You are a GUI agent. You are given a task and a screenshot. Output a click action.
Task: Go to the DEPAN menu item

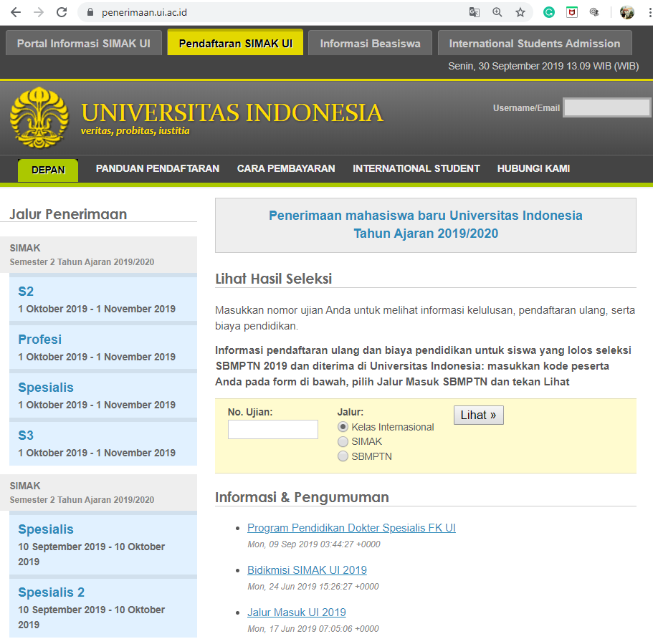coord(48,170)
